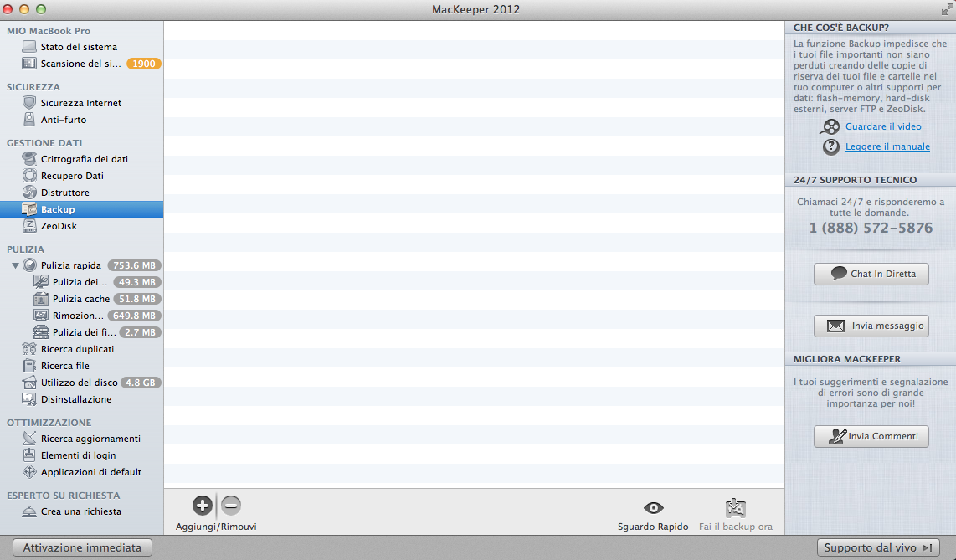
Task: Click the Invia messaggio button
Action: [871, 326]
